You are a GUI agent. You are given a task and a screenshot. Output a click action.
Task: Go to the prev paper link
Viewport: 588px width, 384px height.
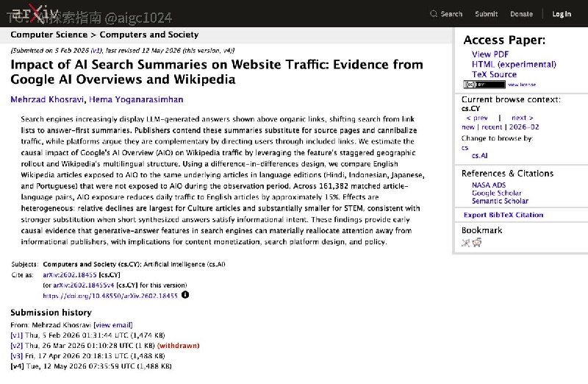pyautogui.click(x=476, y=118)
